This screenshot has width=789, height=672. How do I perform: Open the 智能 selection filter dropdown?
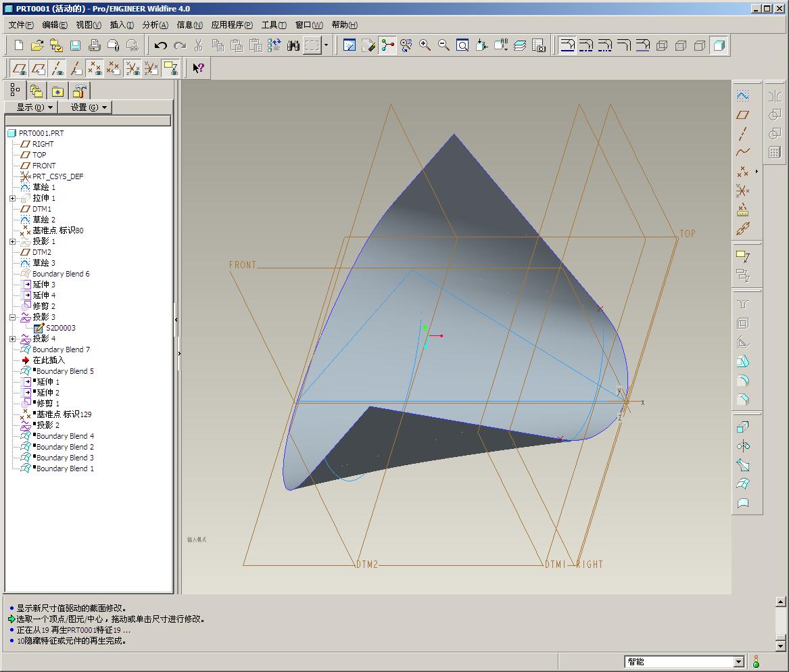(738, 662)
